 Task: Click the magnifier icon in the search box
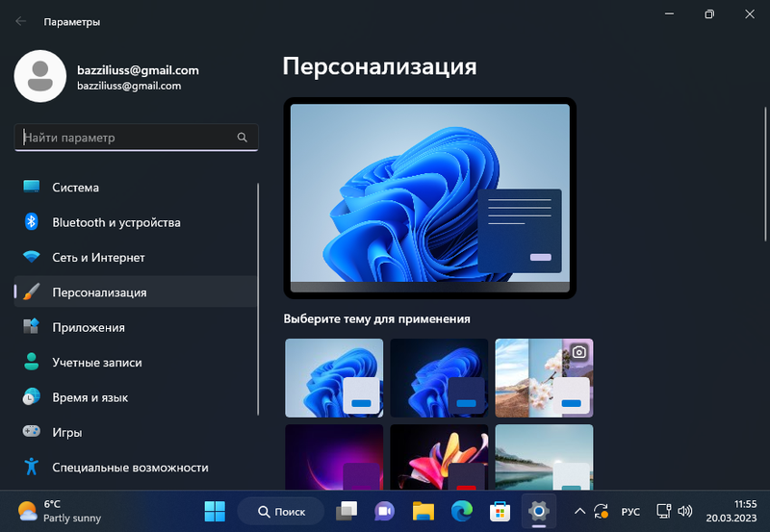[x=243, y=138]
